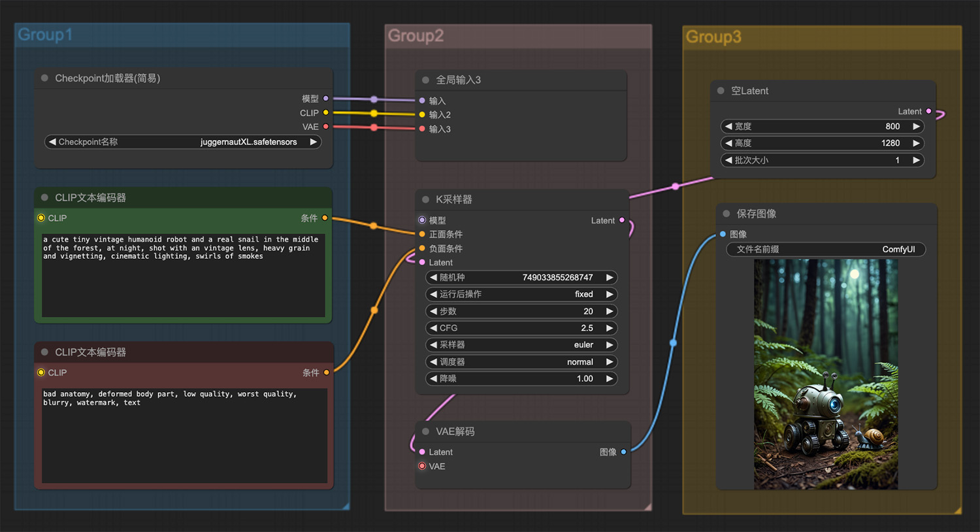Click the Latent input socket on VAE解码
Viewport: 980px width, 532px height.
coord(422,452)
